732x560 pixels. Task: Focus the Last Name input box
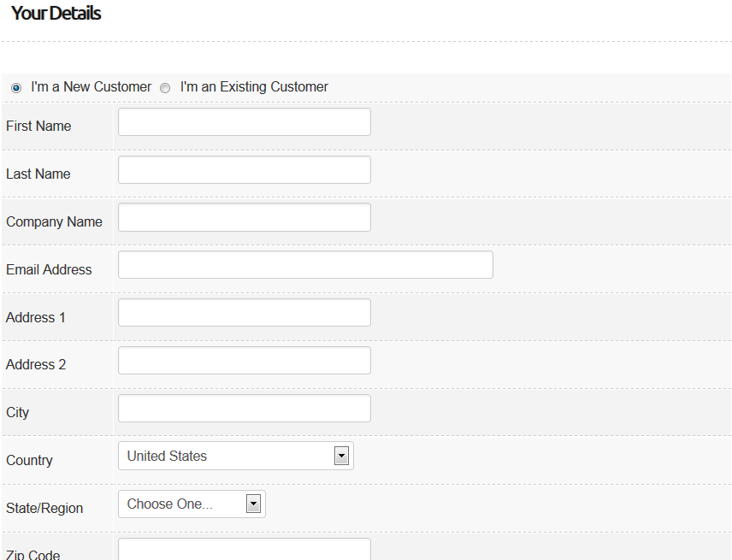(244, 170)
